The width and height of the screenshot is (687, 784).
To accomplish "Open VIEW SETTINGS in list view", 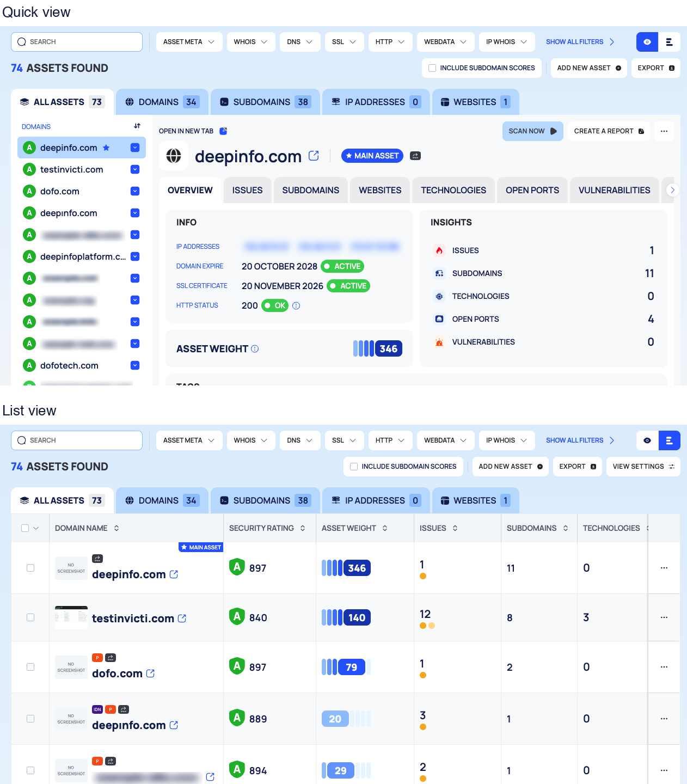I will (643, 467).
